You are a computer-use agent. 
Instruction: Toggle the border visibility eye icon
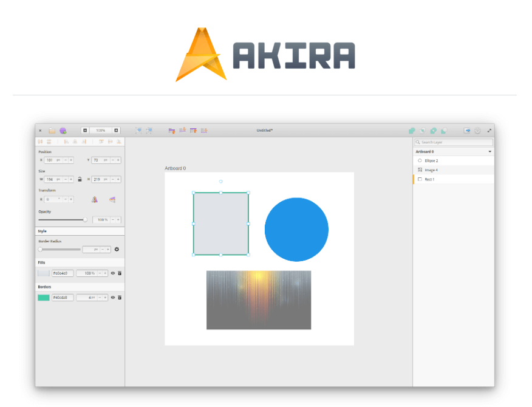(x=113, y=298)
